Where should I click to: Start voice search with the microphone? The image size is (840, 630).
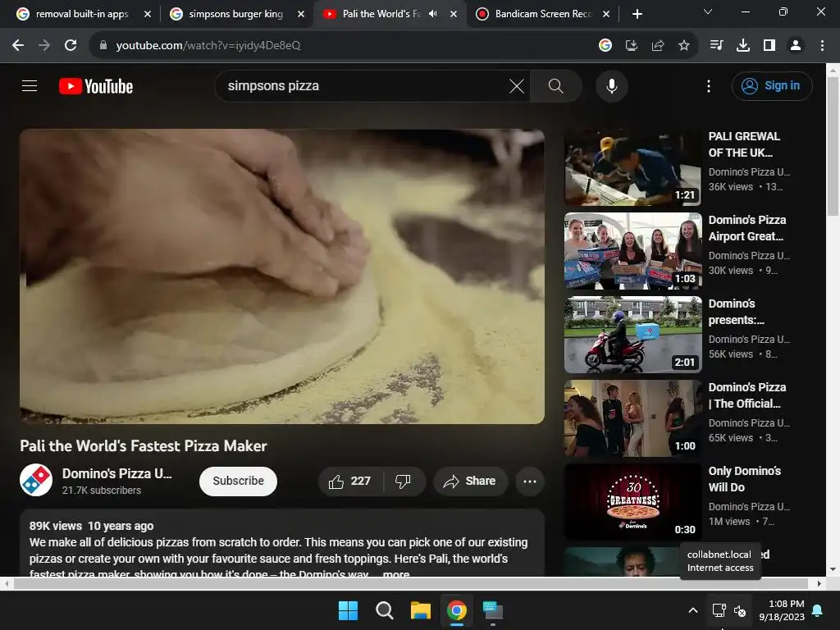(611, 85)
